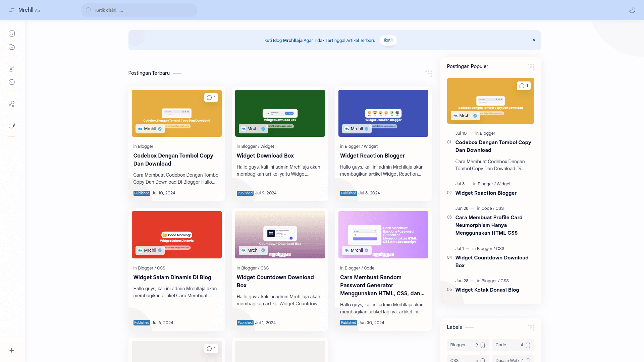Click the dots grid icon beside Postingan Populer
This screenshot has height=362, width=644.
[531, 67]
